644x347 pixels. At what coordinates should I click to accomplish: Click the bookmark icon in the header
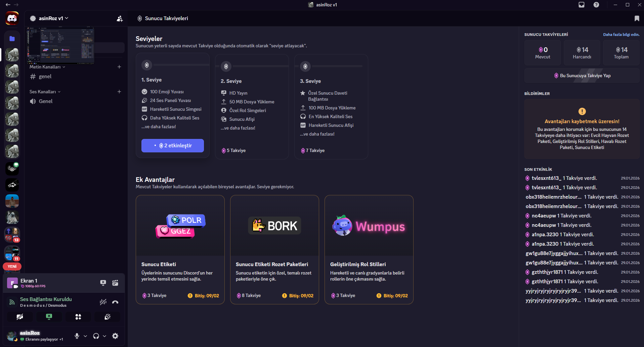637,18
